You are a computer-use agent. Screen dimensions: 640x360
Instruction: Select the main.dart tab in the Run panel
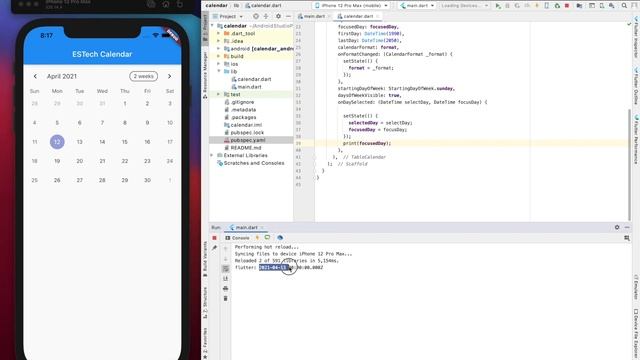[247, 227]
